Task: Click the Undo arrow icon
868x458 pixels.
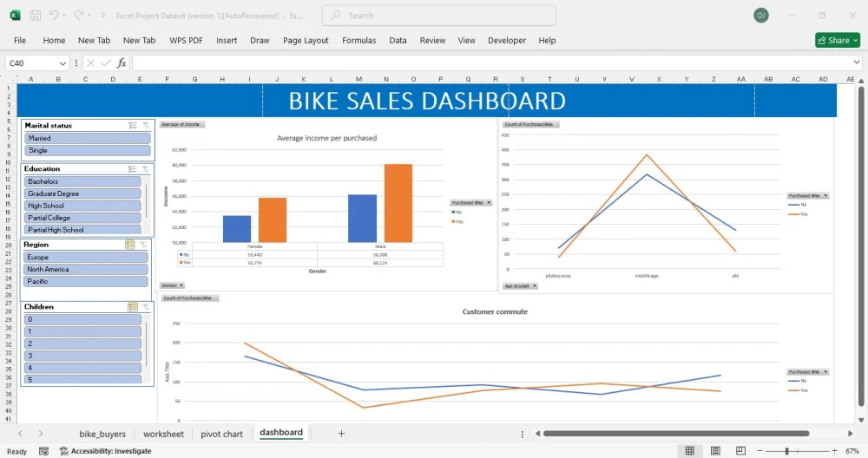Action: pos(54,16)
